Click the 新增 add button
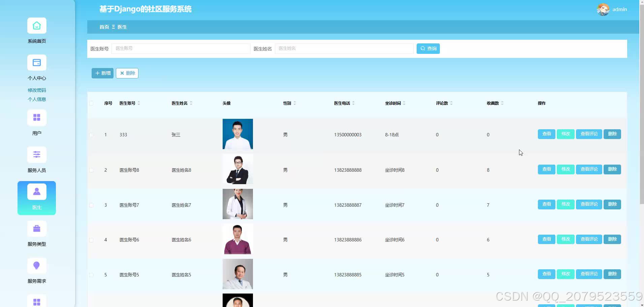The height and width of the screenshot is (307, 644). pos(102,73)
